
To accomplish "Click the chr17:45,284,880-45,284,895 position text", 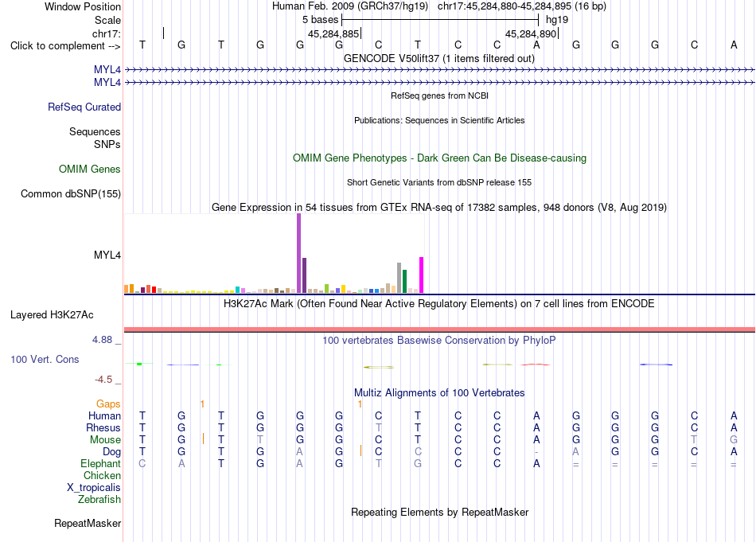I will (x=505, y=6).
